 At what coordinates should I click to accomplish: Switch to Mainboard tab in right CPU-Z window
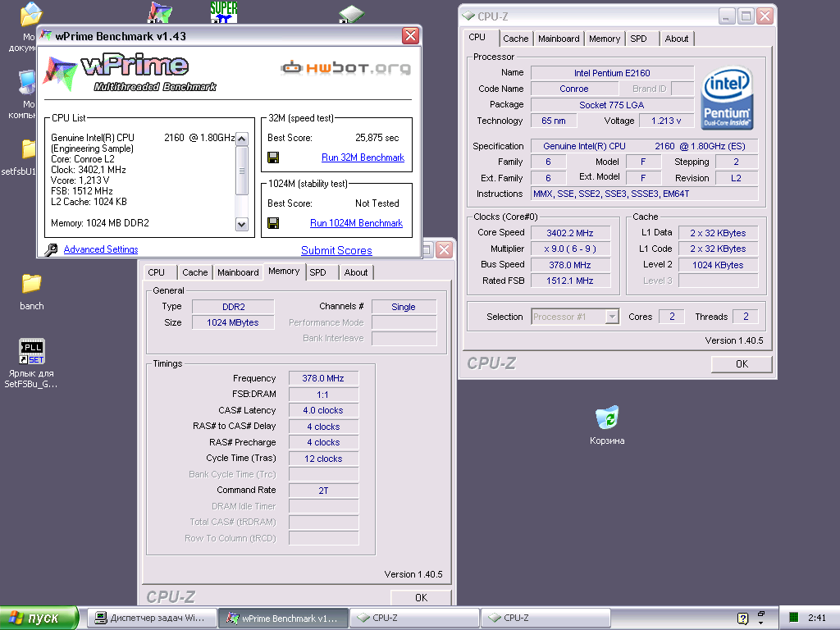coord(558,39)
